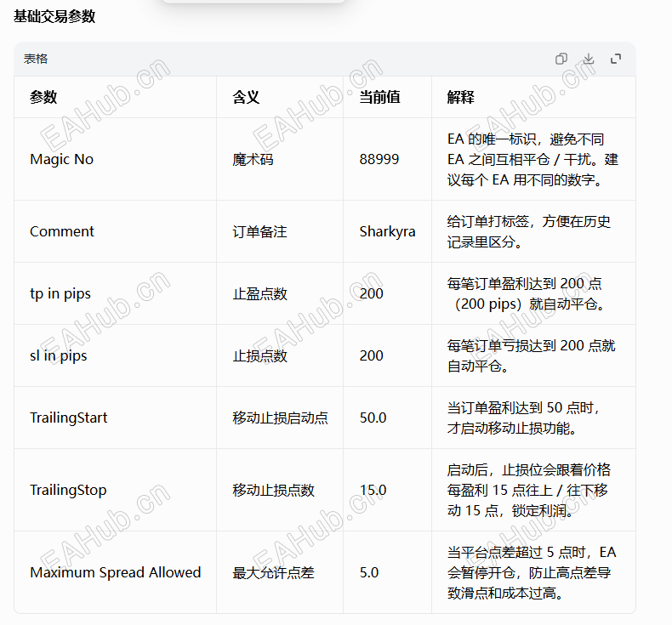Screen dimensions: 672x625
Task: Download the table via the download icon
Action: (x=589, y=59)
